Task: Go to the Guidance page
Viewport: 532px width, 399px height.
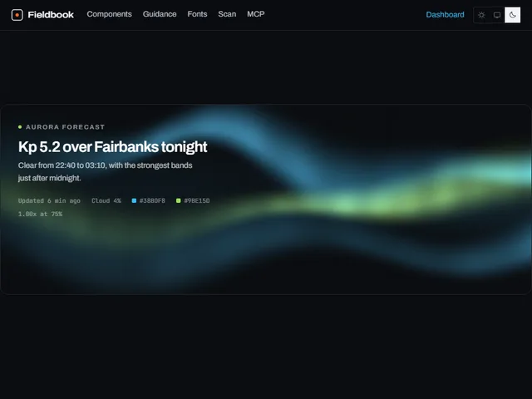Action: (x=160, y=14)
